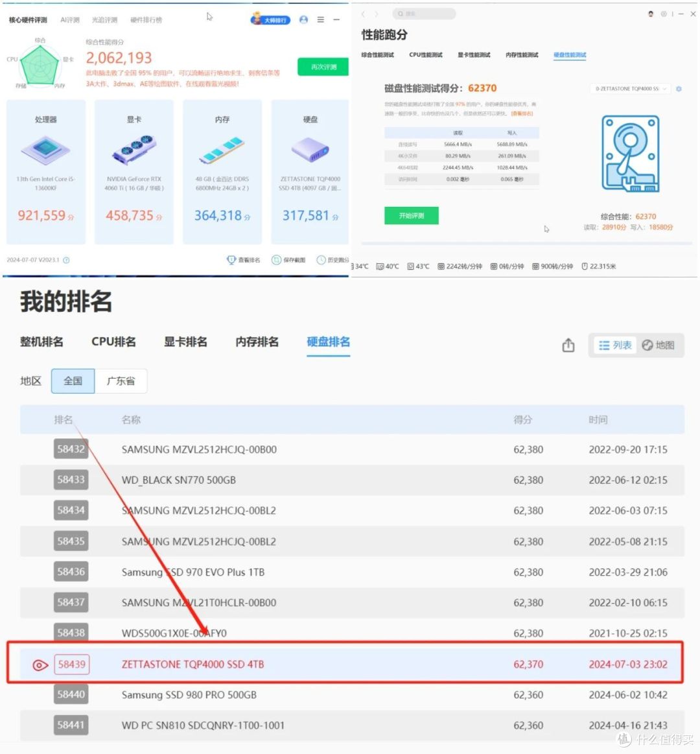Click the 5666.4 MB/s read value
The height and width of the screenshot is (754, 700).
[458, 145]
